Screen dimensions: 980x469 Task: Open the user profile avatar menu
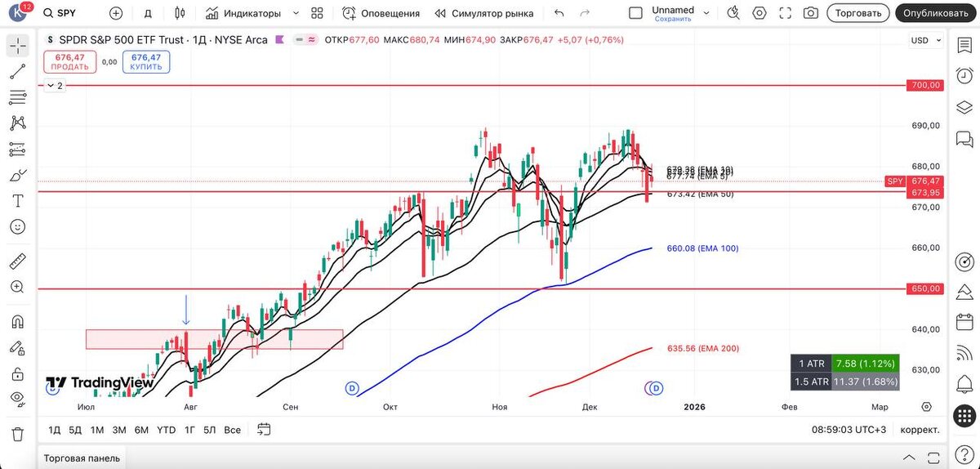[x=17, y=13]
